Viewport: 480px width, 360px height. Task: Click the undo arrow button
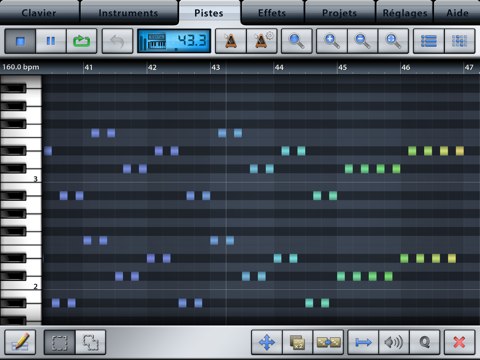point(117,41)
